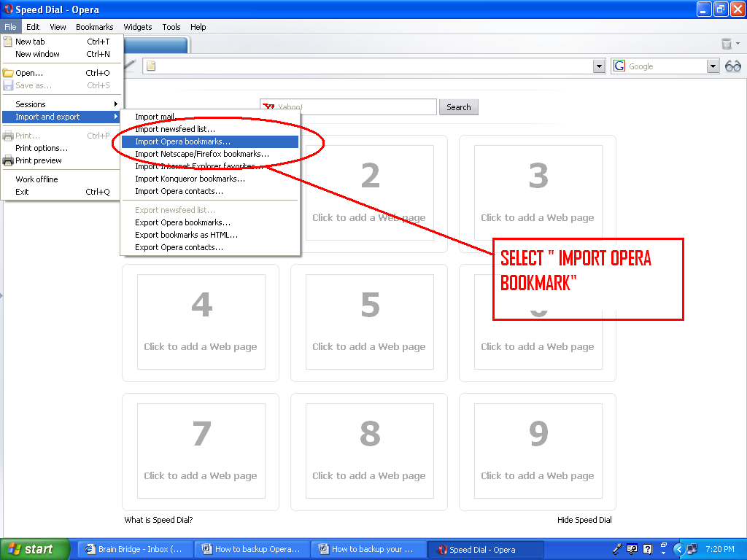Open the address bar history dropdown
Screen dimensions: 747x560
[x=599, y=66]
